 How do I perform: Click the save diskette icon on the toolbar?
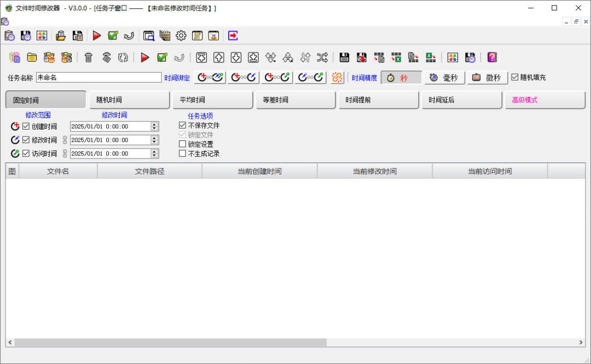click(x=344, y=57)
